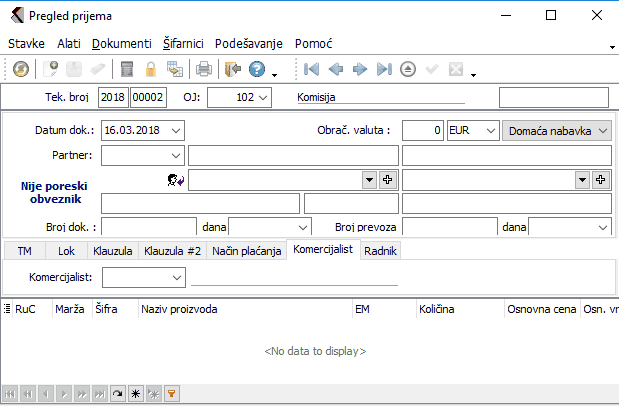Click the grid refresh arrow icon

coord(117,394)
